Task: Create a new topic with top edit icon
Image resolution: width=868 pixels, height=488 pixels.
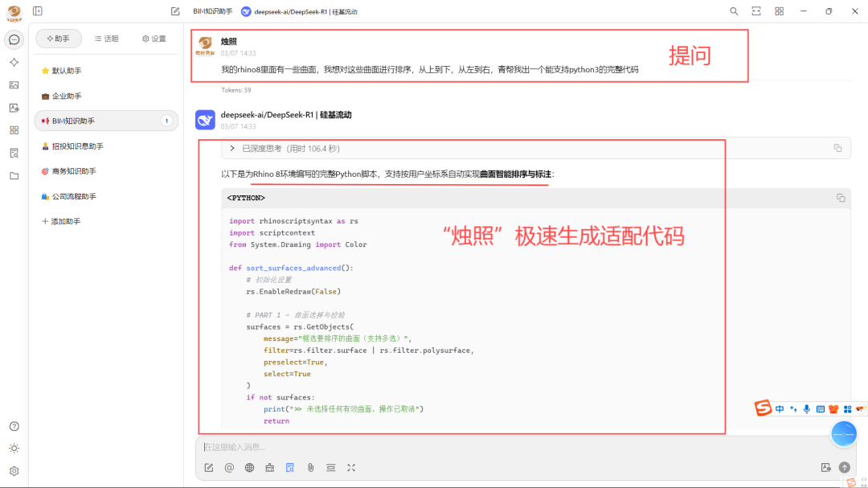Action: point(175,11)
